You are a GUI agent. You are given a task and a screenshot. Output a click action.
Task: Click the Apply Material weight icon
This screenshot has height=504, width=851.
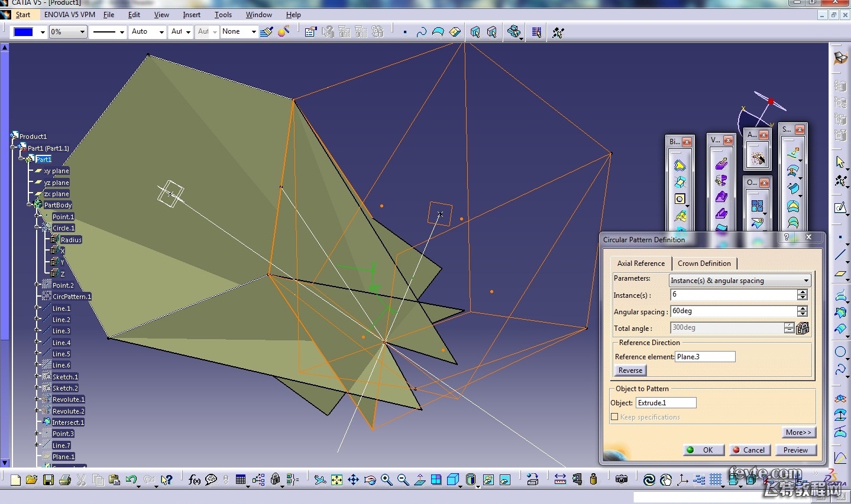click(x=593, y=480)
